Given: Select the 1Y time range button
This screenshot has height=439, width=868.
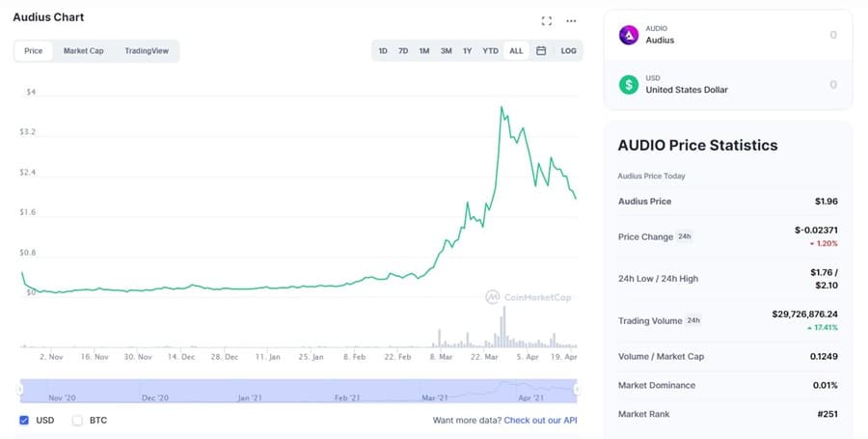Looking at the screenshot, I should pyautogui.click(x=467, y=51).
